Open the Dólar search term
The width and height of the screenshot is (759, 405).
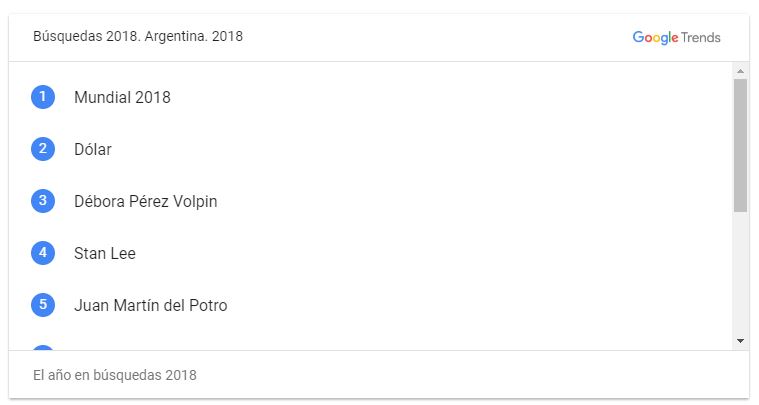pyautogui.click(x=93, y=149)
